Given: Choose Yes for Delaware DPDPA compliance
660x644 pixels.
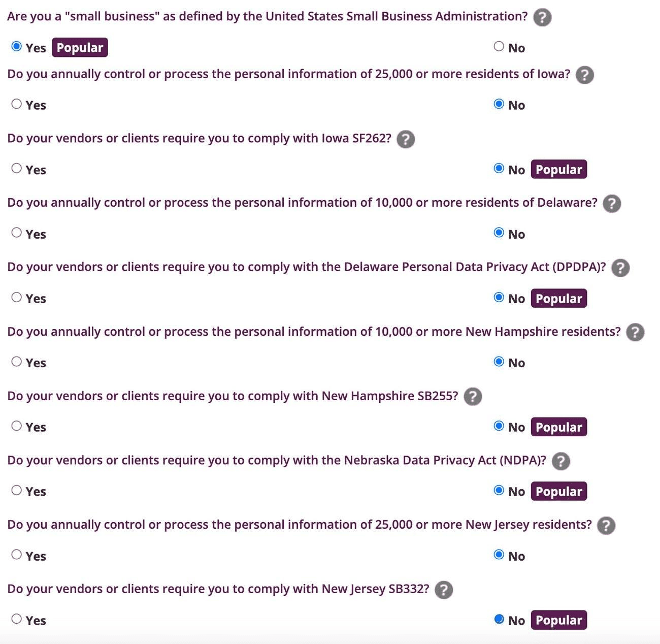Looking at the screenshot, I should (x=17, y=298).
